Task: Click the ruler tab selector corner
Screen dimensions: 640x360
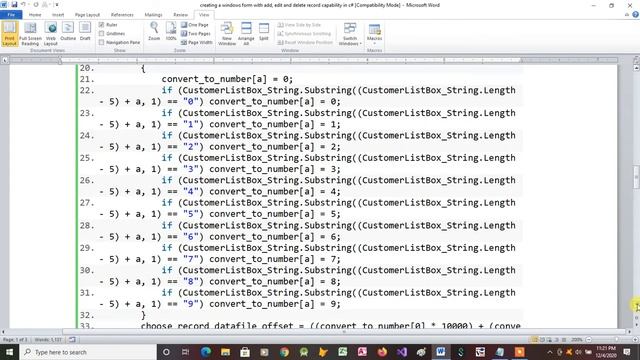Action: pos(4,60)
